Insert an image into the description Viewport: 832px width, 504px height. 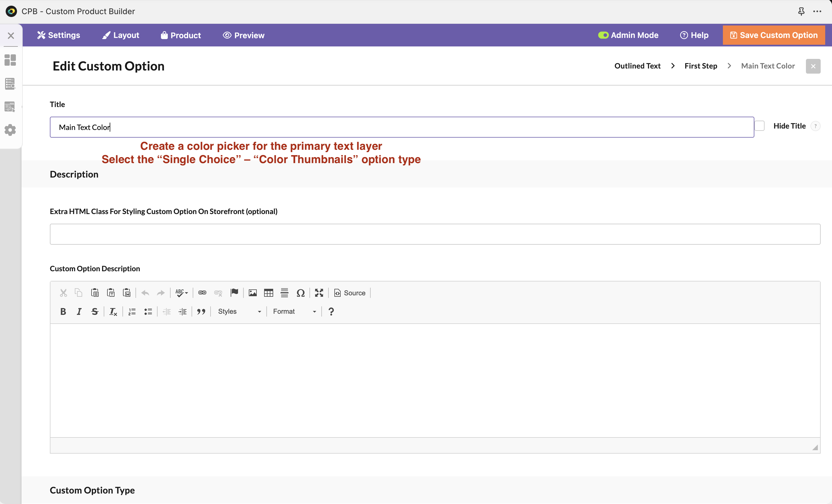252,293
